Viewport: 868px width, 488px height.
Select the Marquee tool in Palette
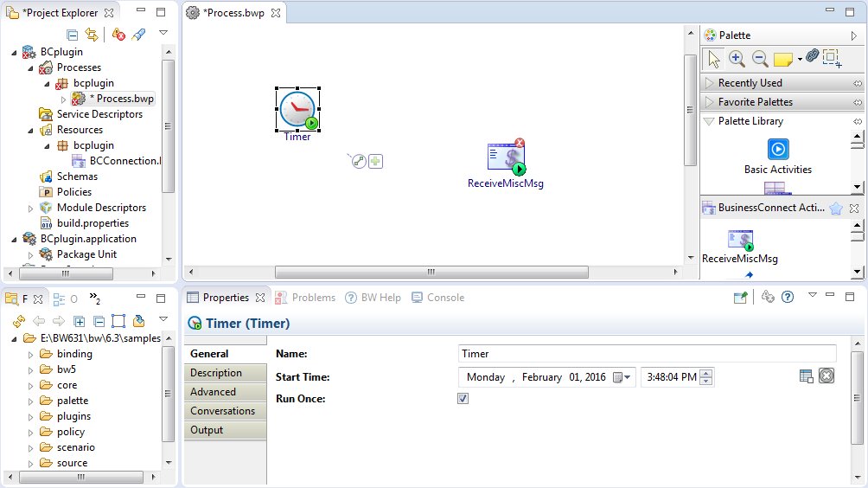coord(832,58)
